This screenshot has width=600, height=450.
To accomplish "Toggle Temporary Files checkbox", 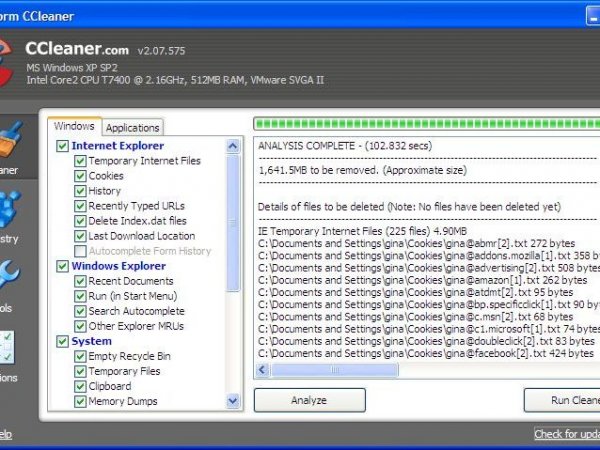I will (x=80, y=371).
